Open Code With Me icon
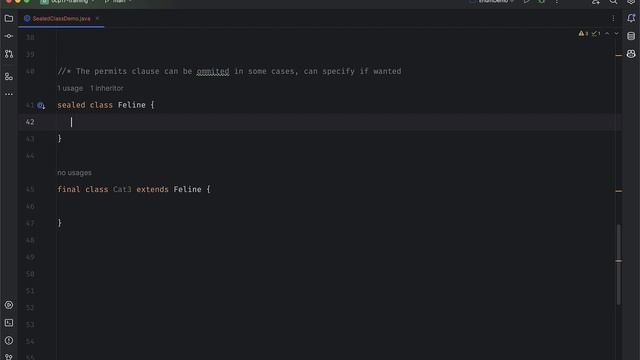 click(x=596, y=2)
